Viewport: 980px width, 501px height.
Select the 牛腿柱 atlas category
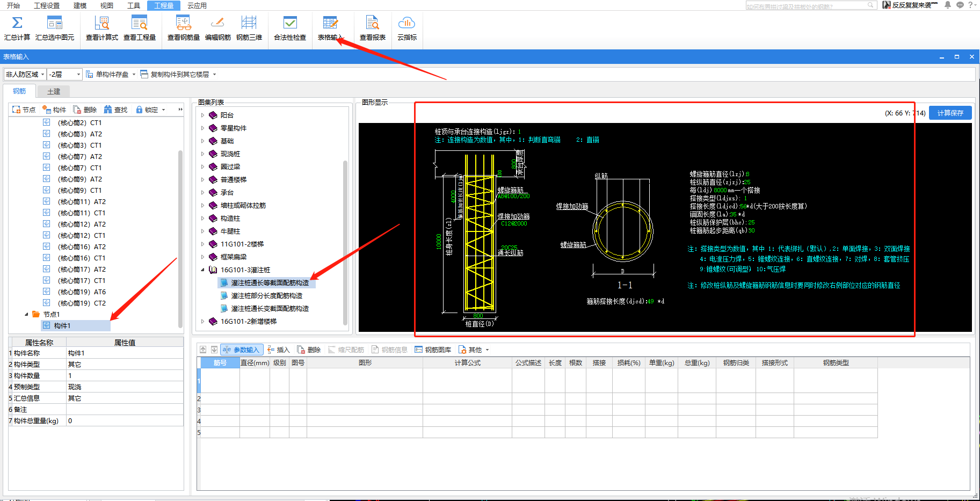[x=230, y=231]
